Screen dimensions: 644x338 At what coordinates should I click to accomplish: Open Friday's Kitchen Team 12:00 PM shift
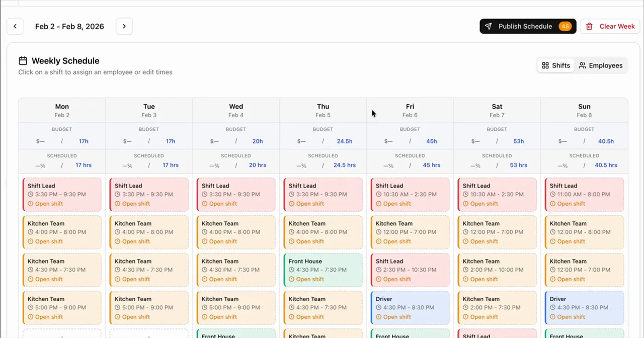point(410,232)
